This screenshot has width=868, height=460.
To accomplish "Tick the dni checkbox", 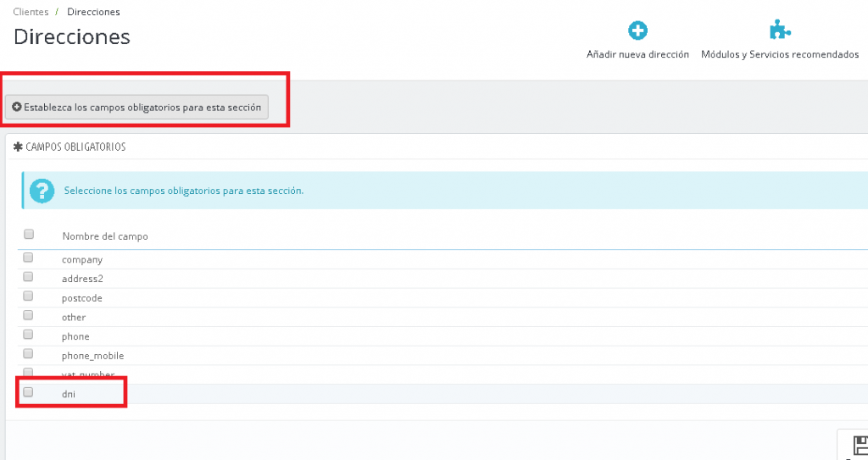I will coord(29,392).
